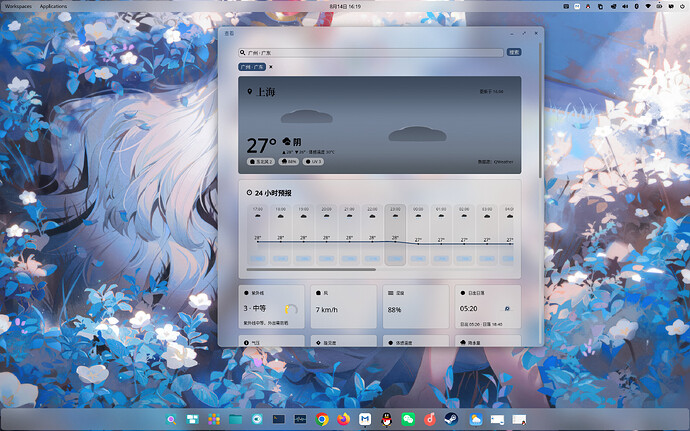Click the Wi-Fi icon in system tray
The width and height of the screenshot is (690, 431).
(648, 6)
